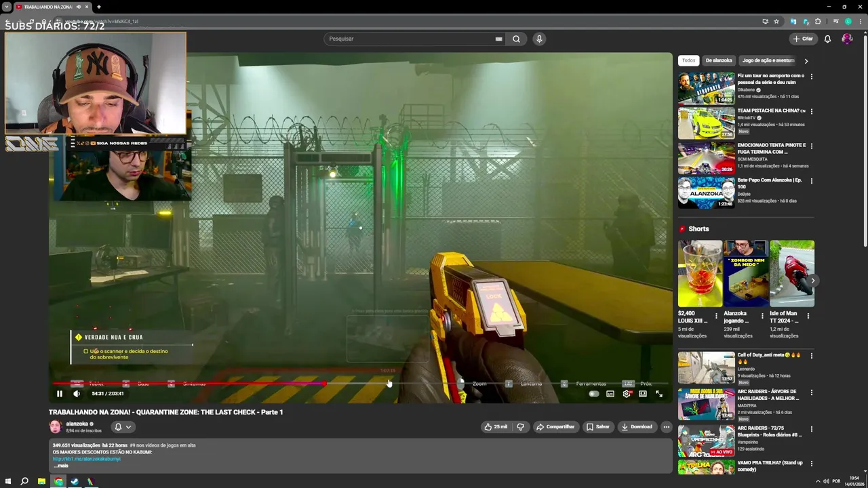Switch player to theater mode
The width and height of the screenshot is (868, 488).
(643, 394)
